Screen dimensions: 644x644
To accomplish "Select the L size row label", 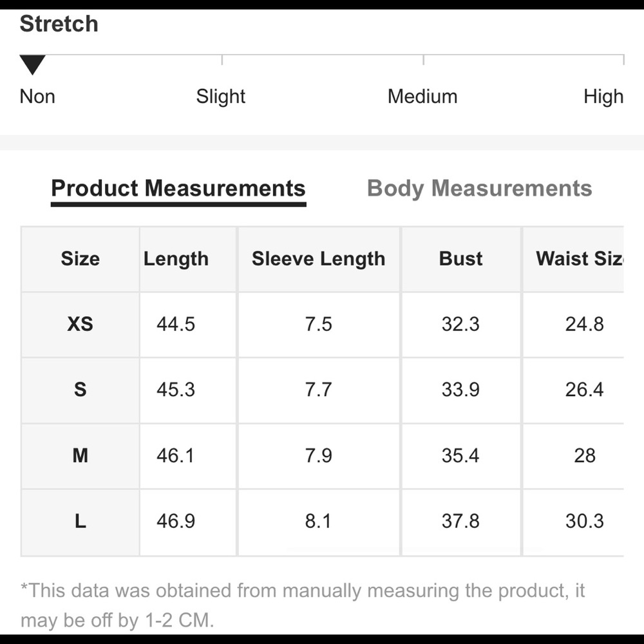I will click(x=80, y=521).
